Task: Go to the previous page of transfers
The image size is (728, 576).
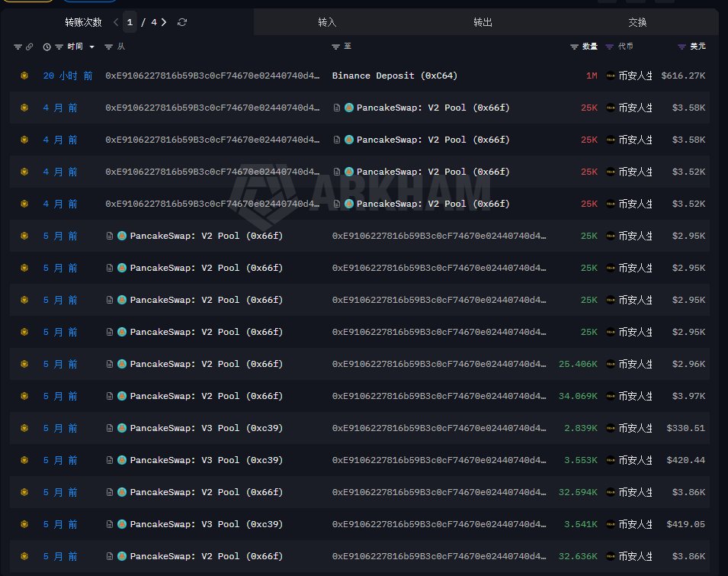Action: (x=116, y=22)
